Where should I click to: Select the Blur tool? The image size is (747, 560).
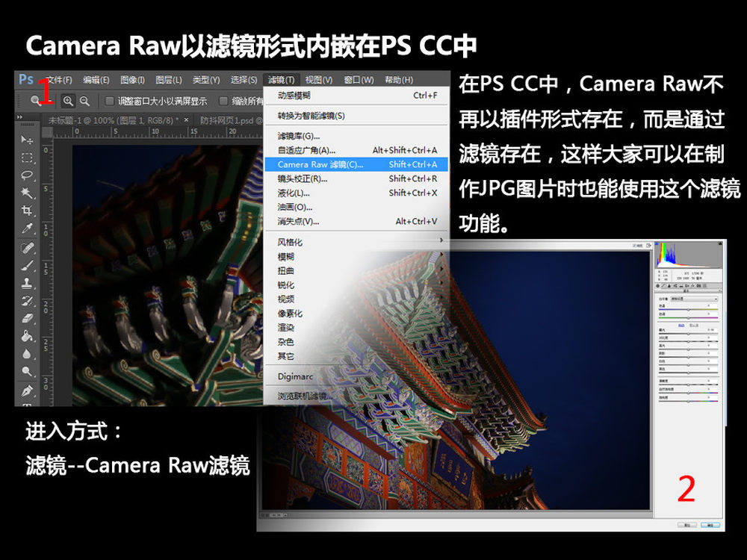coord(27,354)
